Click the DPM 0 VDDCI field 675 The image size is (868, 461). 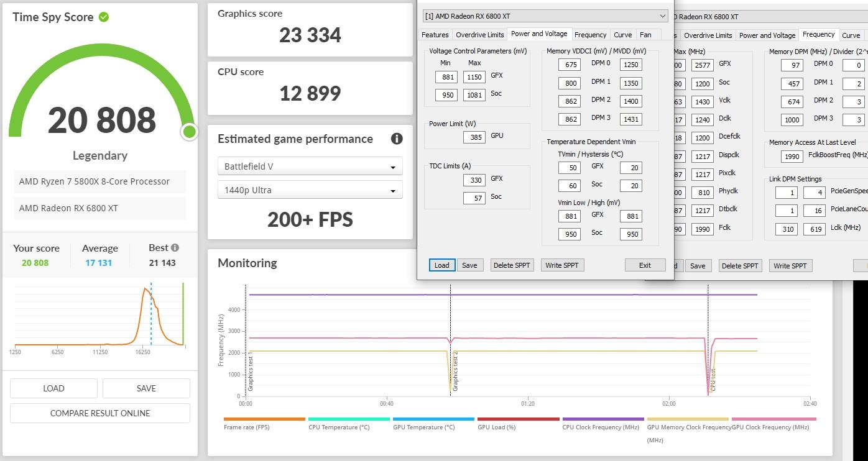[569, 65]
